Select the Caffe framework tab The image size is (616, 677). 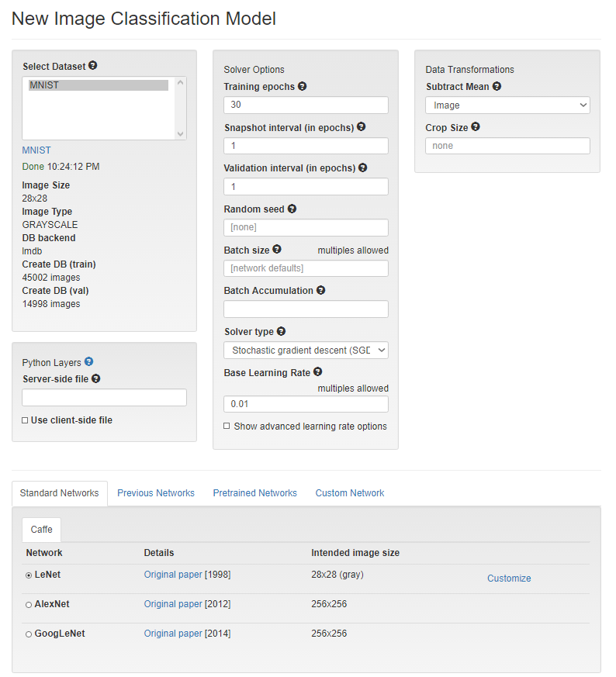(41, 530)
